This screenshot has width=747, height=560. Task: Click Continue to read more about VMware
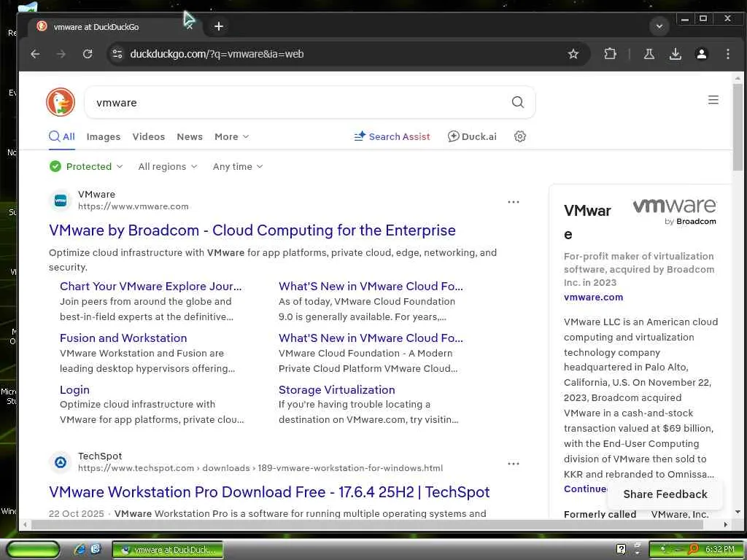[x=585, y=489]
